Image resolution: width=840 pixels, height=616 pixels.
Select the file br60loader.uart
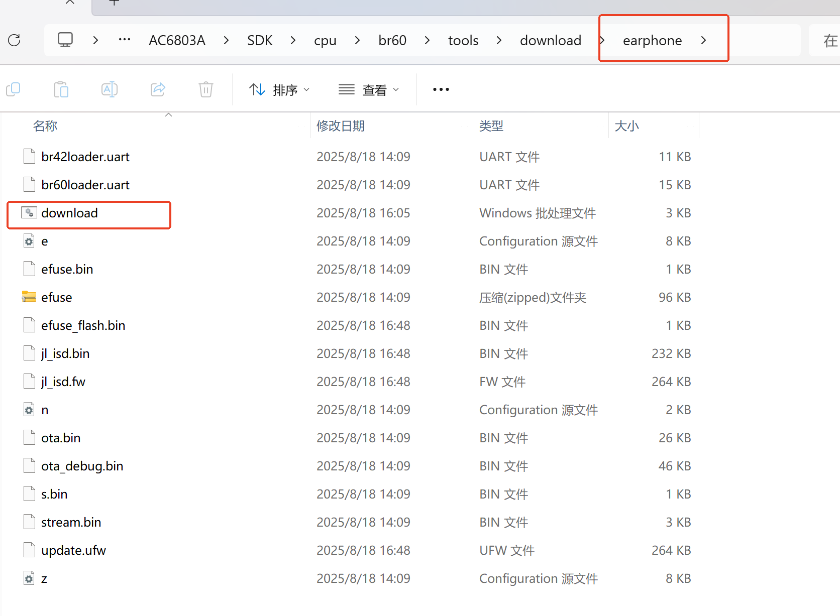[x=85, y=185]
